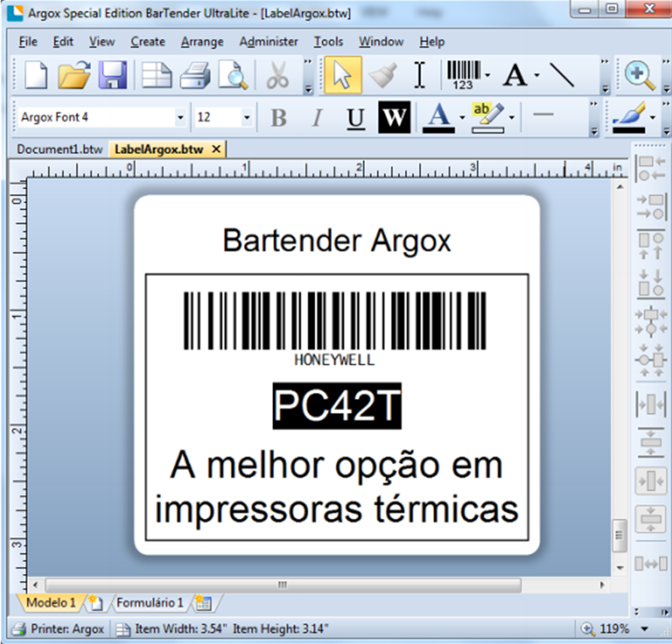672x644 pixels.
Task: Toggle italic formatting
Action: pyautogui.click(x=317, y=117)
